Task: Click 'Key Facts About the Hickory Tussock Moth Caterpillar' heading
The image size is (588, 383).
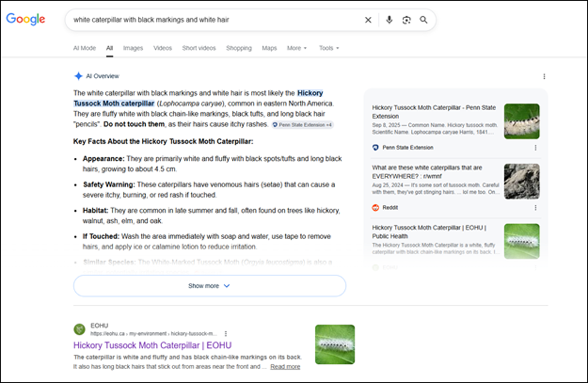Action: coord(163,142)
